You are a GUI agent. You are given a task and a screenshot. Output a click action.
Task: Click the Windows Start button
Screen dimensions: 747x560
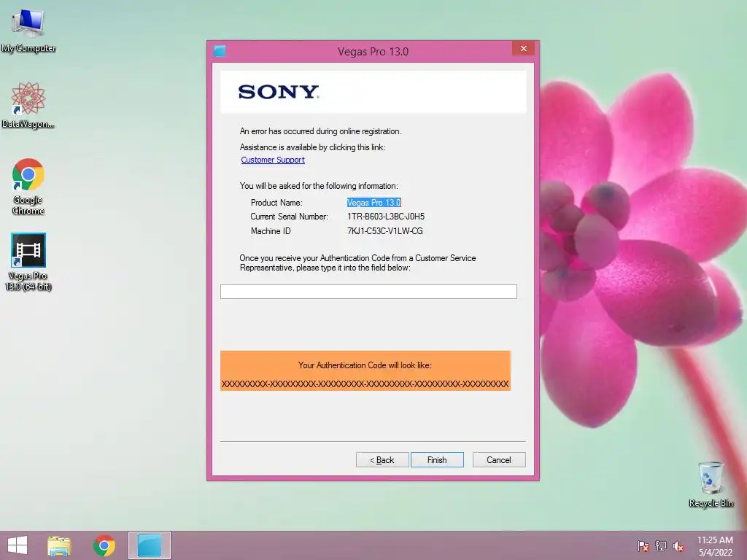(x=18, y=545)
